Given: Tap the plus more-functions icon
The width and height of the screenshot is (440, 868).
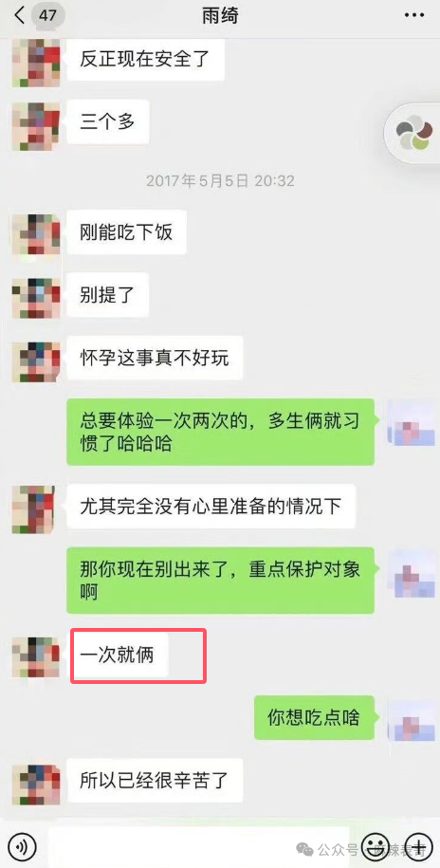Looking at the screenshot, I should (418, 846).
